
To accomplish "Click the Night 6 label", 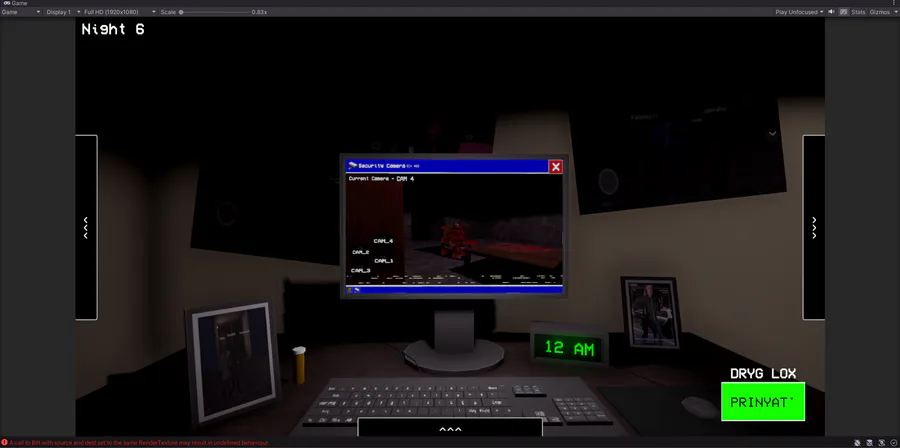I will [x=113, y=29].
